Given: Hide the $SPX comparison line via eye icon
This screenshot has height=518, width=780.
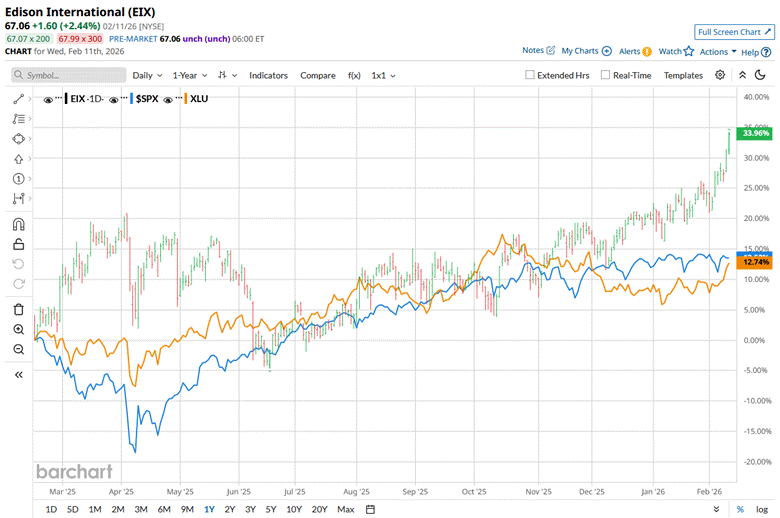Looking at the screenshot, I should pos(112,99).
